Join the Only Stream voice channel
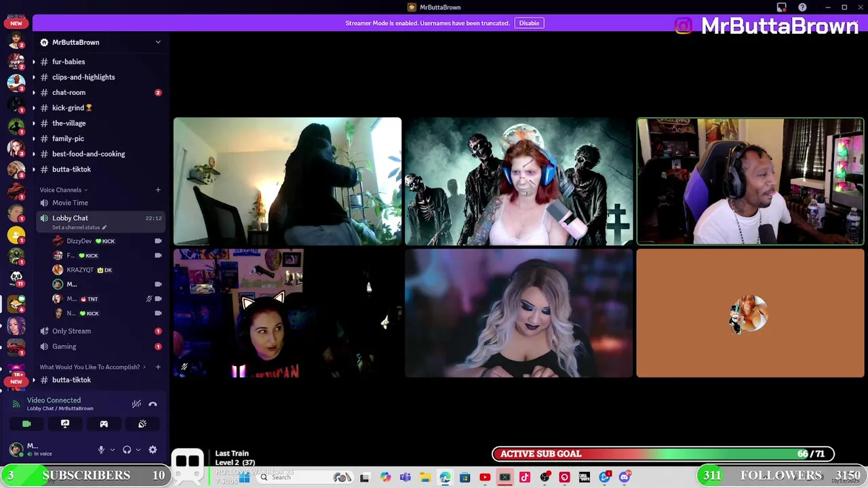The height and width of the screenshot is (488, 868). click(x=101, y=331)
